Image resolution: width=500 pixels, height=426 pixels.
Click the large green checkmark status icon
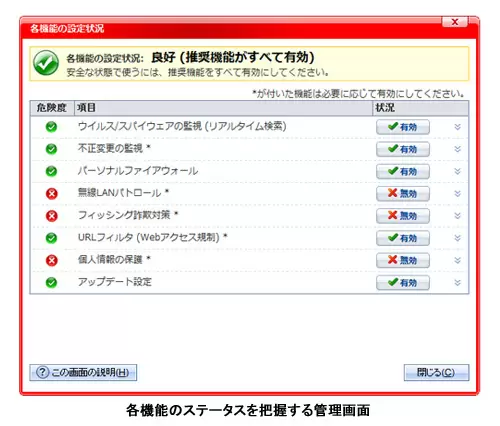coord(46,63)
